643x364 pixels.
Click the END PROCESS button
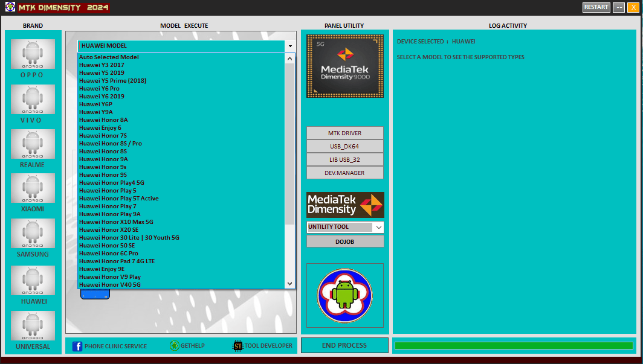(344, 345)
